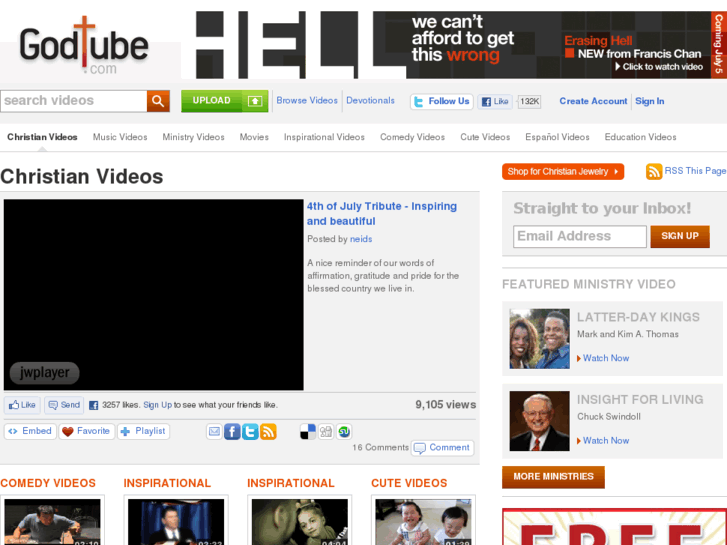Open Latter-Day Kings couple thumbnail
This screenshot has width=727, height=545.
pyautogui.click(x=539, y=339)
